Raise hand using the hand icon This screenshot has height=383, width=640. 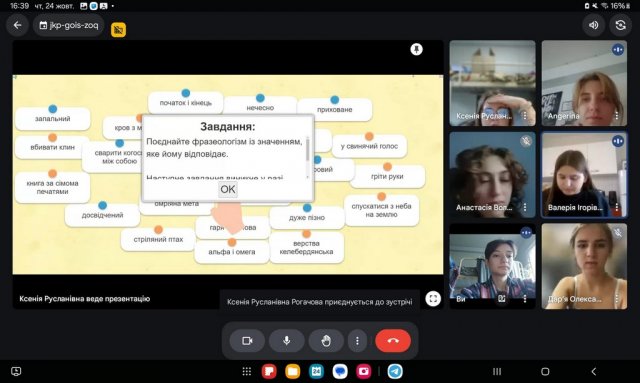click(326, 341)
